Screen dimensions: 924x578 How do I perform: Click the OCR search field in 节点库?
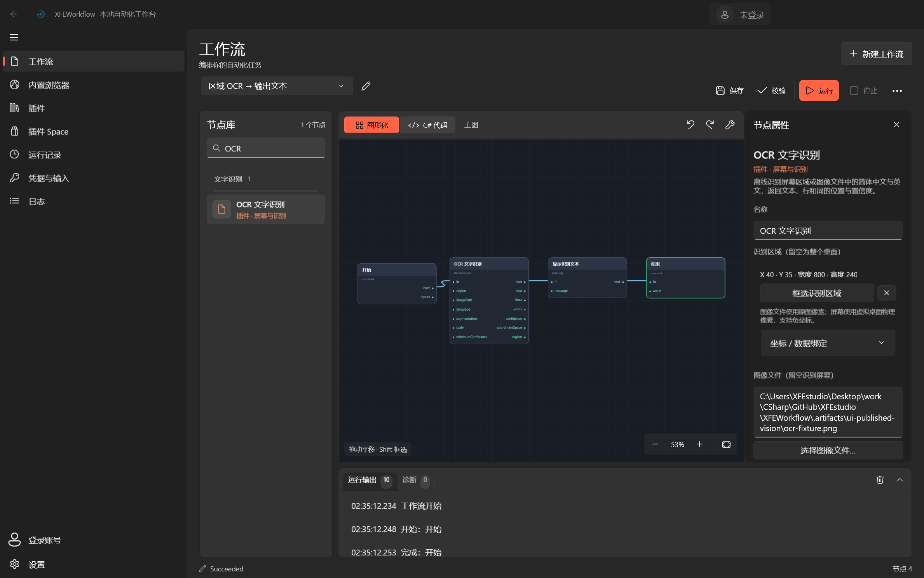pyautogui.click(x=266, y=148)
